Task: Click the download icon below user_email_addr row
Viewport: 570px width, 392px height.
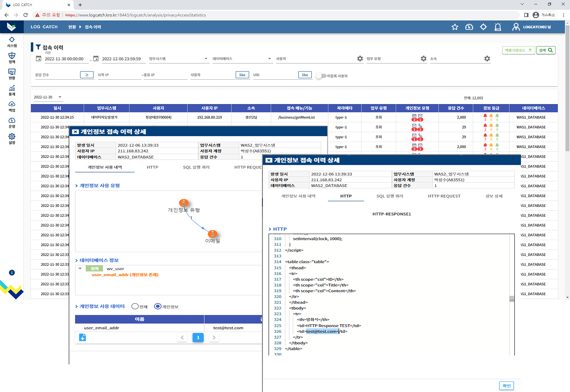Action: [x=83, y=337]
